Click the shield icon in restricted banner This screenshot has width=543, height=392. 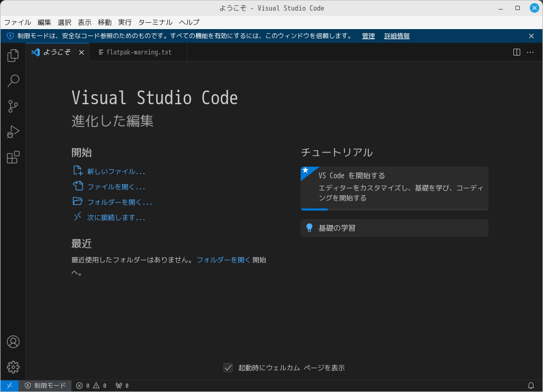pos(11,36)
